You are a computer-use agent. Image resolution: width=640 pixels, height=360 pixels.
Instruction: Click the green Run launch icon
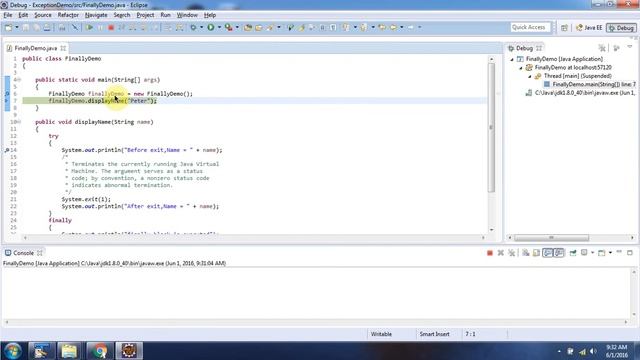(x=211, y=27)
